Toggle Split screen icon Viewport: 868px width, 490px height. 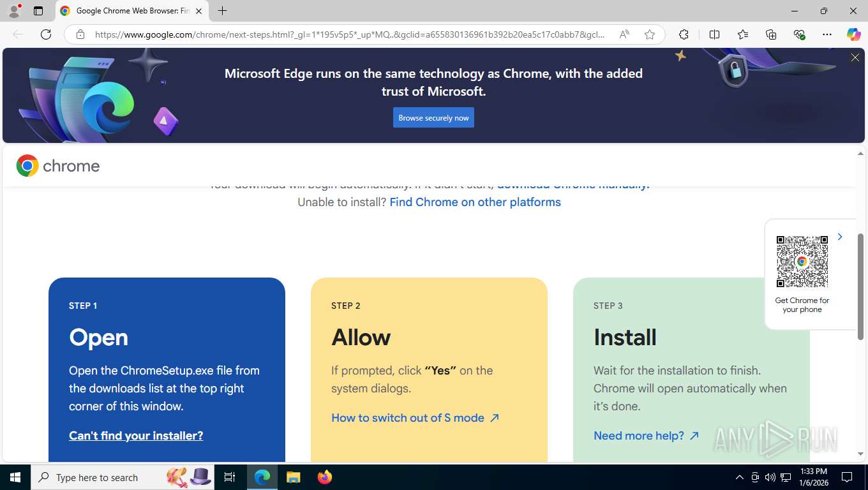[714, 34]
